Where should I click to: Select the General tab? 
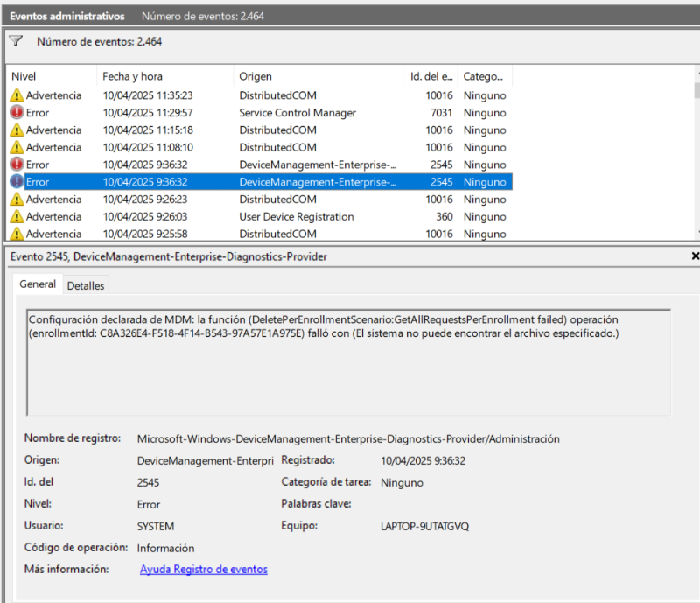point(38,284)
